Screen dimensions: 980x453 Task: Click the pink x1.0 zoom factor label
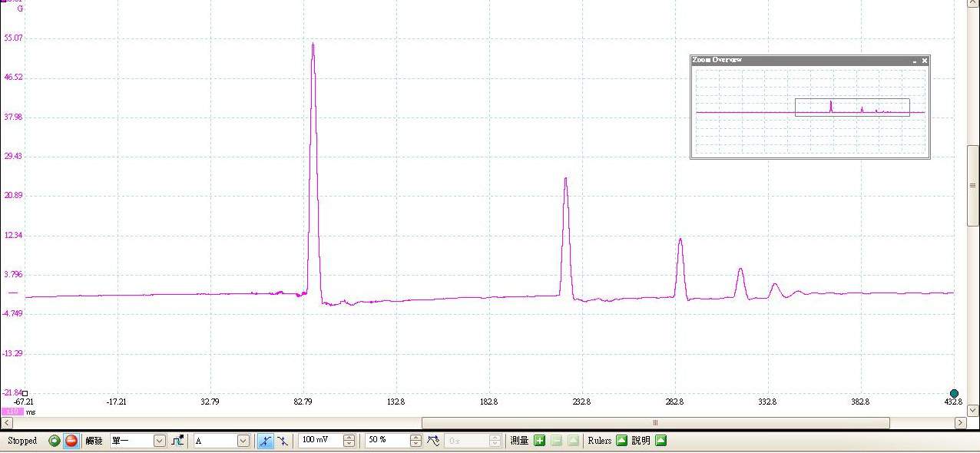13,412
